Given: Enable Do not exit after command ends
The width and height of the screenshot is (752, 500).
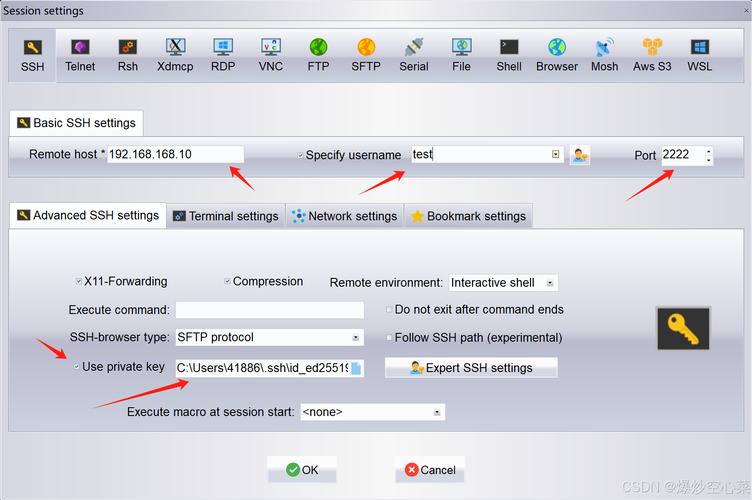Looking at the screenshot, I should point(389,310).
